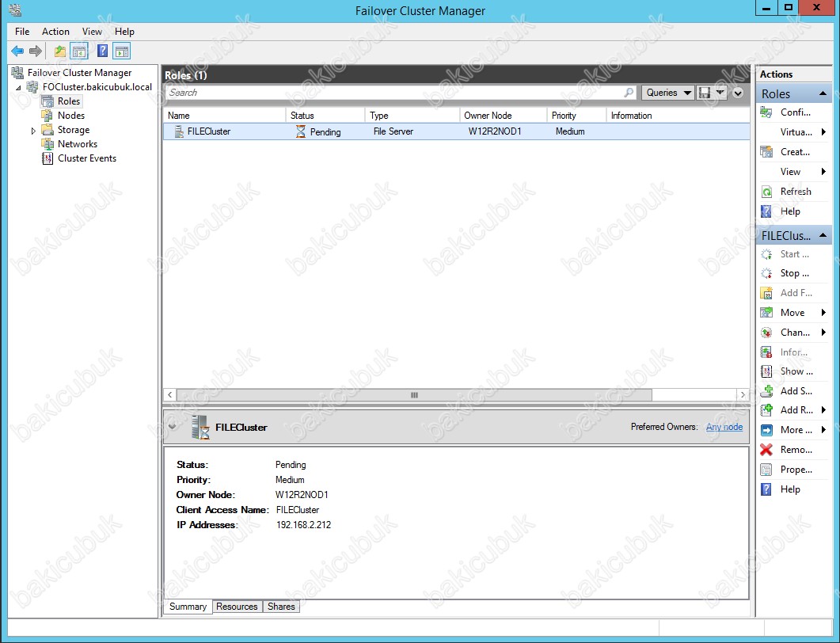Click the Add Resource action icon

pos(766,410)
